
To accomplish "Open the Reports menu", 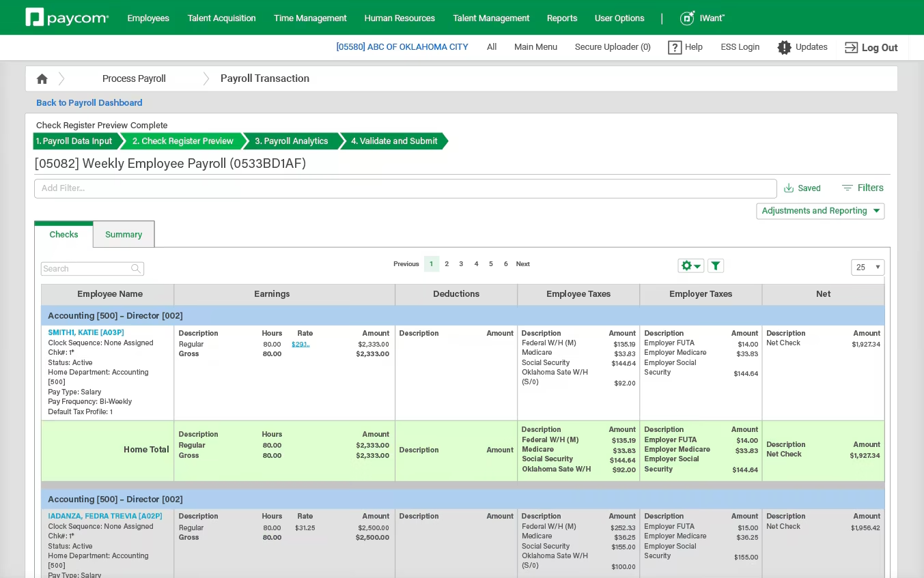I will pos(561,18).
